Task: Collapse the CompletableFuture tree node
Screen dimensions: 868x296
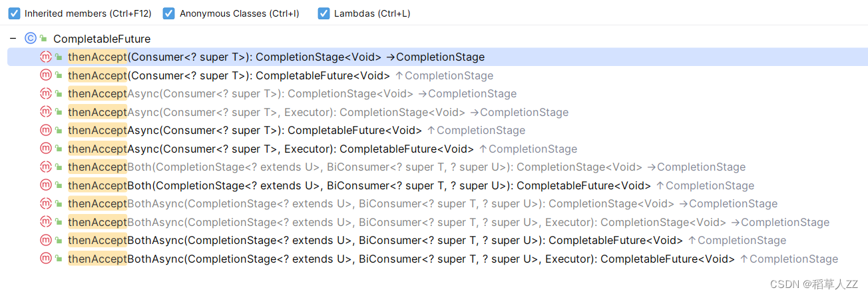Action: [x=13, y=39]
